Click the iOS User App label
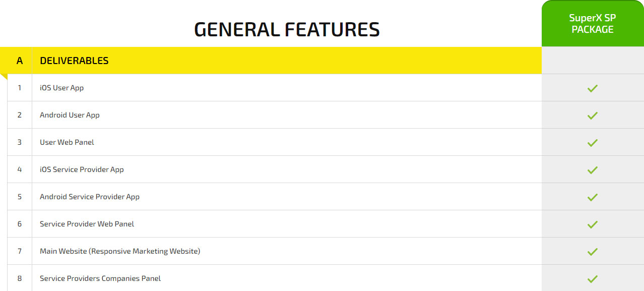This screenshot has width=644, height=291. pos(61,88)
